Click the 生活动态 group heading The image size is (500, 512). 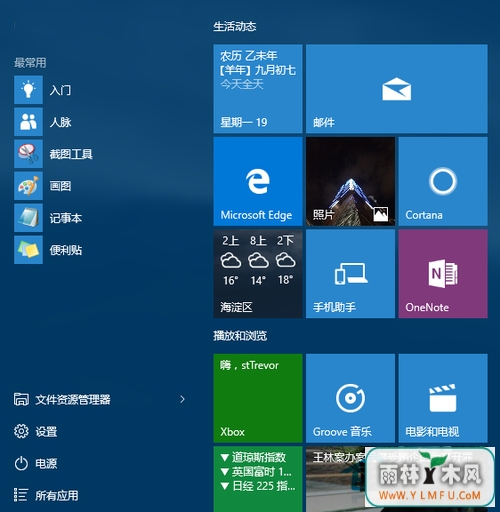(x=235, y=26)
